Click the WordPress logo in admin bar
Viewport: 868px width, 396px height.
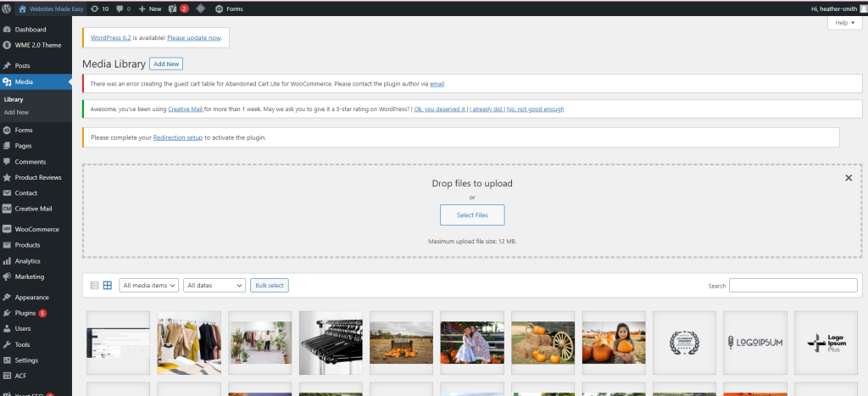[7, 8]
